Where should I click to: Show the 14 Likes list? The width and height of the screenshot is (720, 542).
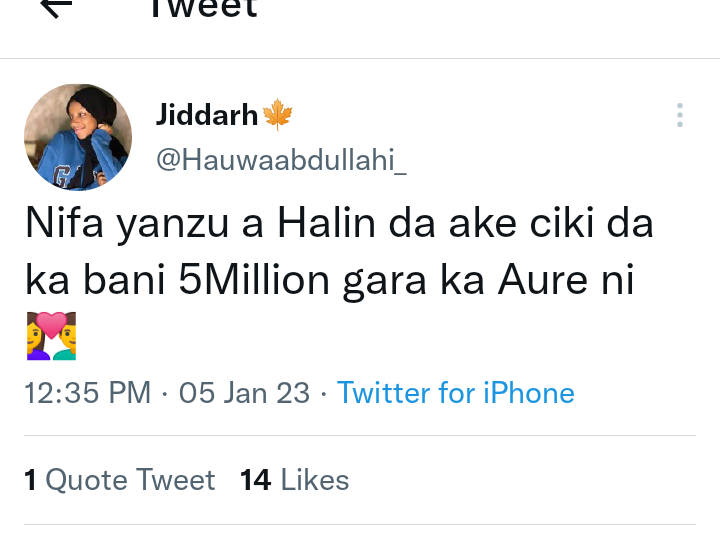(x=295, y=480)
